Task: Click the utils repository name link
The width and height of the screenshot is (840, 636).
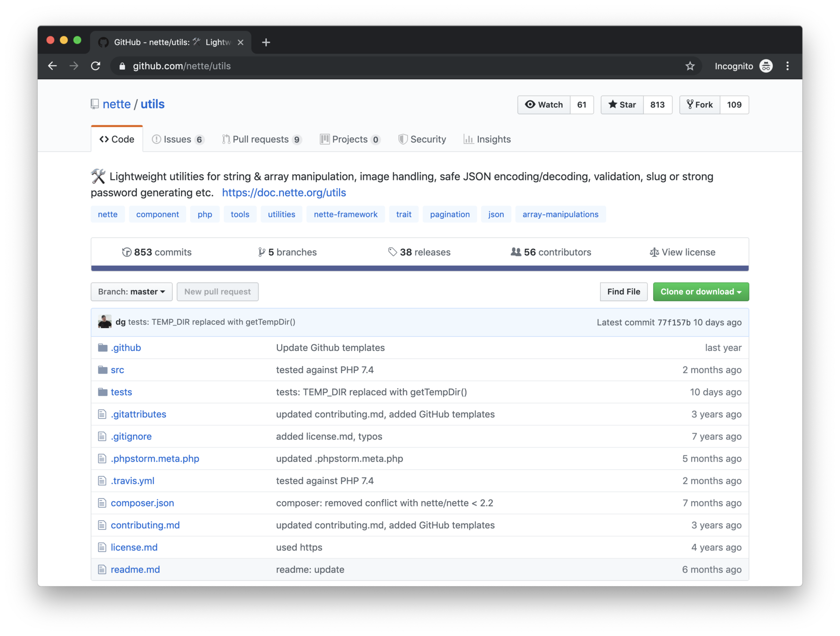Action: 153,104
